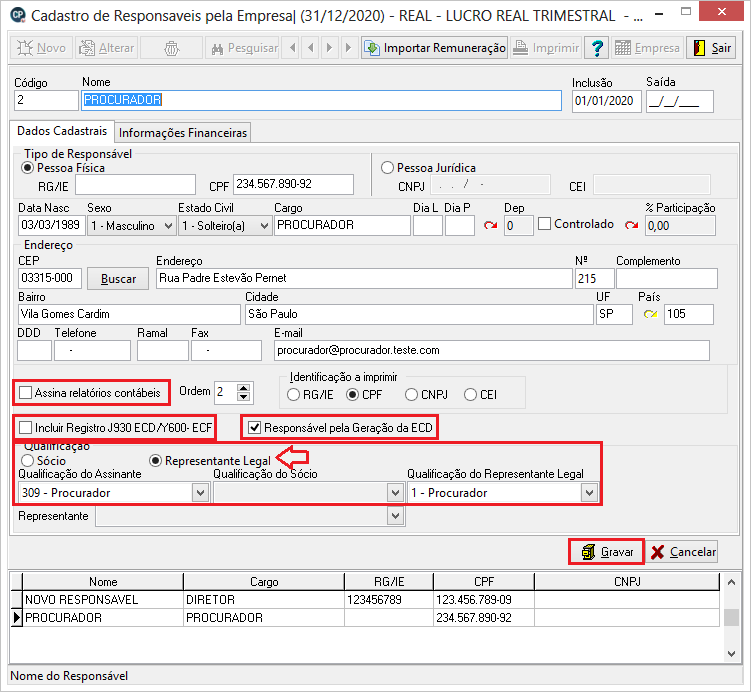
Task: Click the Inclusão date field
Action: point(606,102)
